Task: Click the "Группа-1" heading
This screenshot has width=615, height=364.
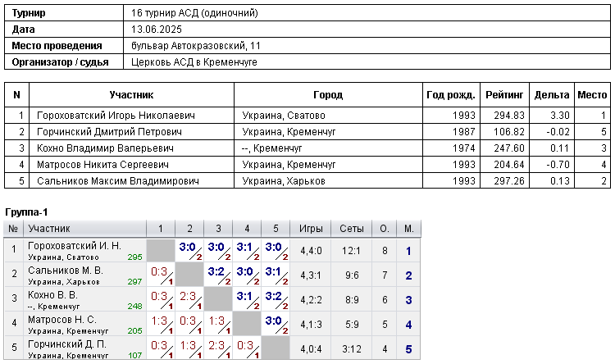Action: pos(26,212)
